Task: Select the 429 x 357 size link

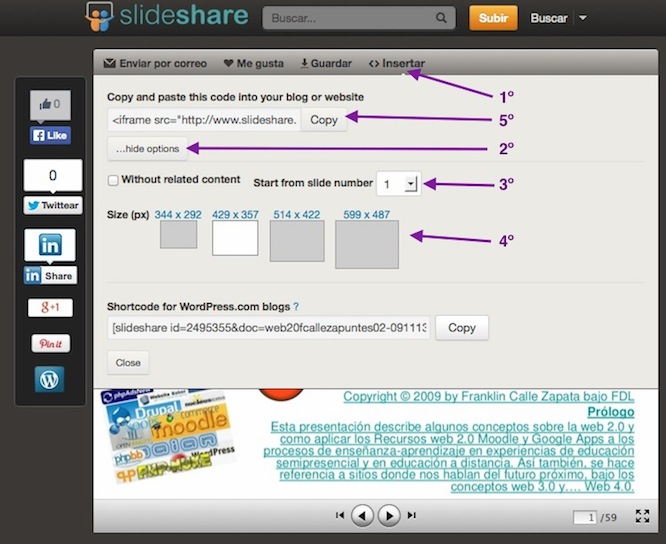Action: point(235,214)
